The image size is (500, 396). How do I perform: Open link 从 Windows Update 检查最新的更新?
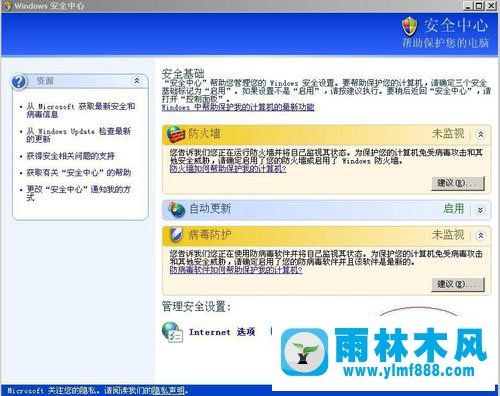click(x=79, y=135)
